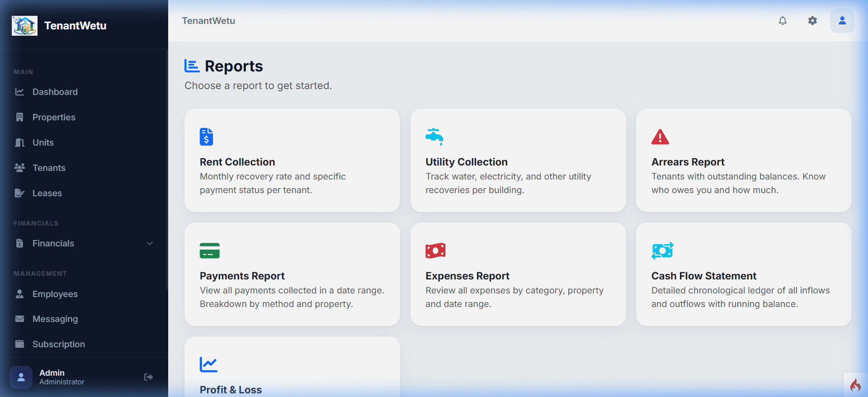This screenshot has width=868, height=397.
Task: Click 'Detailed chronological ledger of all inflows' text
Action: [741, 290]
